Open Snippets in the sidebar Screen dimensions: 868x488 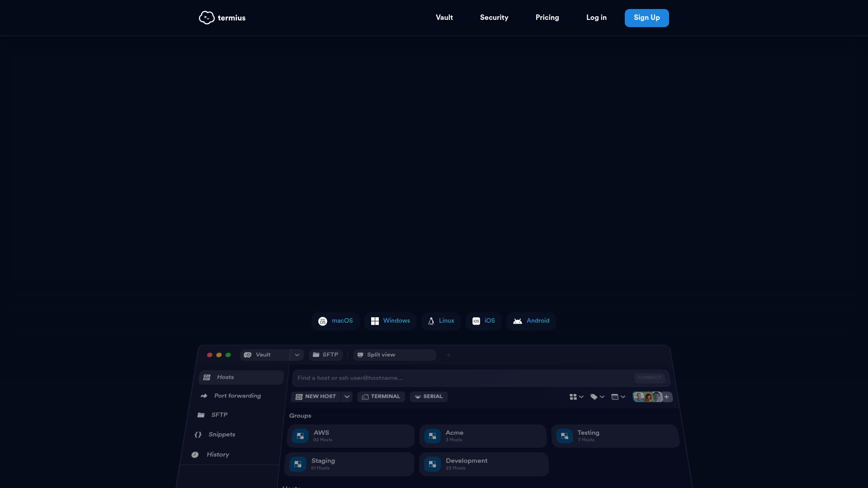pos(215,435)
